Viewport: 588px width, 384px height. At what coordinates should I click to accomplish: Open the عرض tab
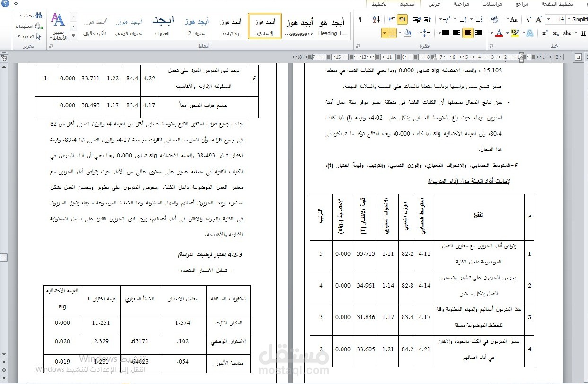pyautogui.click(x=435, y=4)
